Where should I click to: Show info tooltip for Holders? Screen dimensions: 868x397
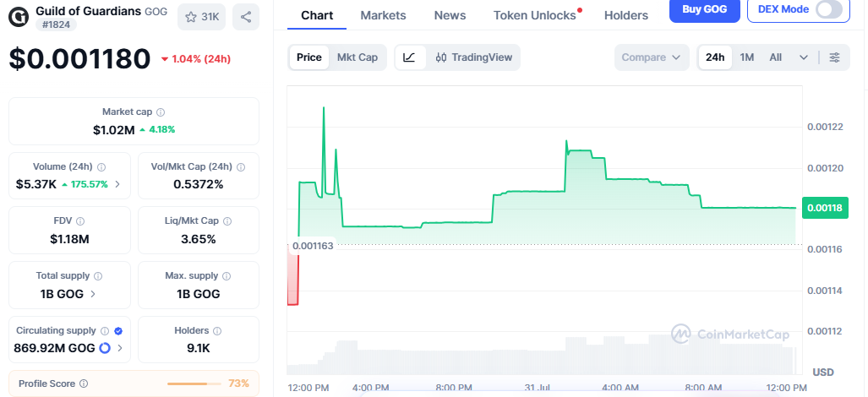click(x=217, y=331)
